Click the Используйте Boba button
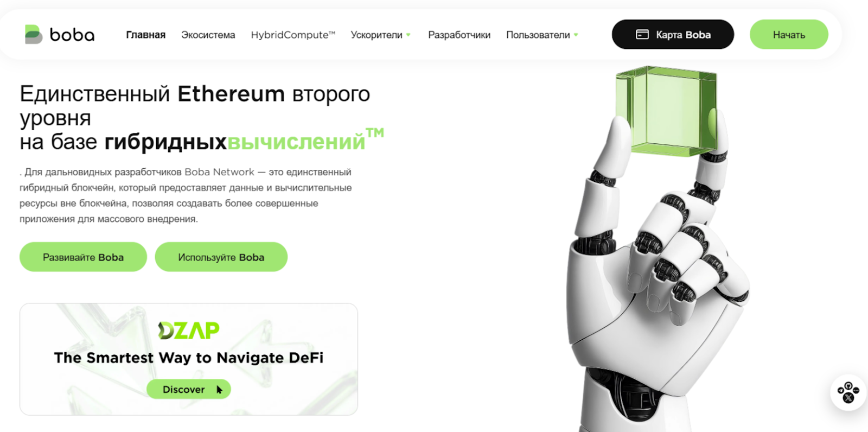868x432 pixels. (x=221, y=257)
